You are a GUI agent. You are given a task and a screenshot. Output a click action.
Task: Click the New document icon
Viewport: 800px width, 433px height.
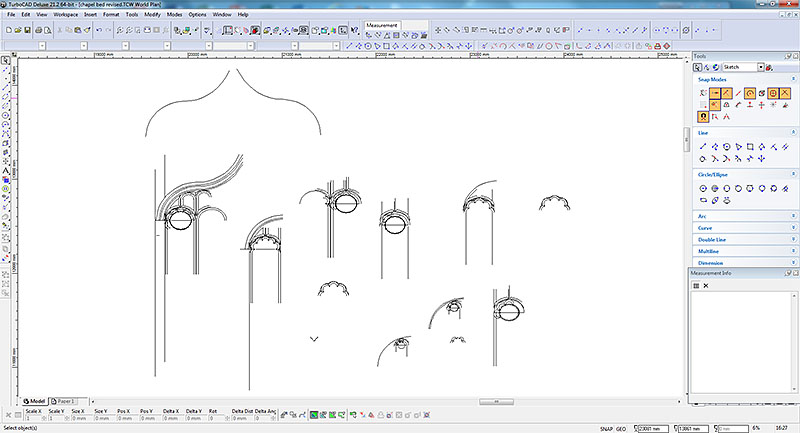7,30
